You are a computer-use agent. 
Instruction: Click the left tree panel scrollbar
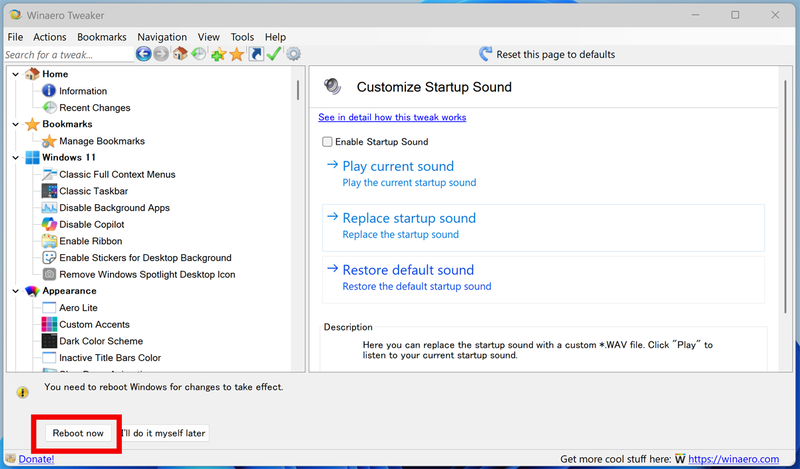click(x=297, y=91)
